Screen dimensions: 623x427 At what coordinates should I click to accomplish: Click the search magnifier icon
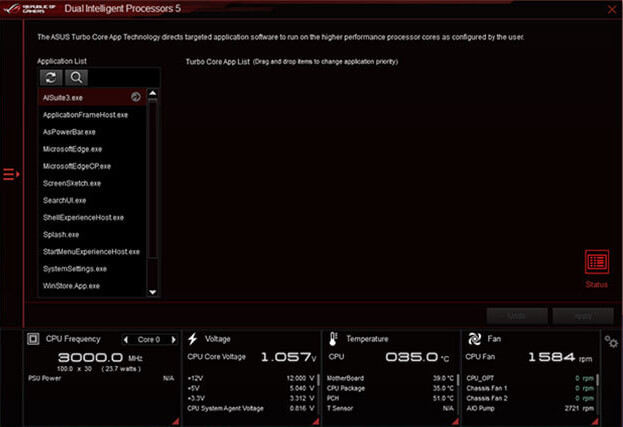click(76, 77)
